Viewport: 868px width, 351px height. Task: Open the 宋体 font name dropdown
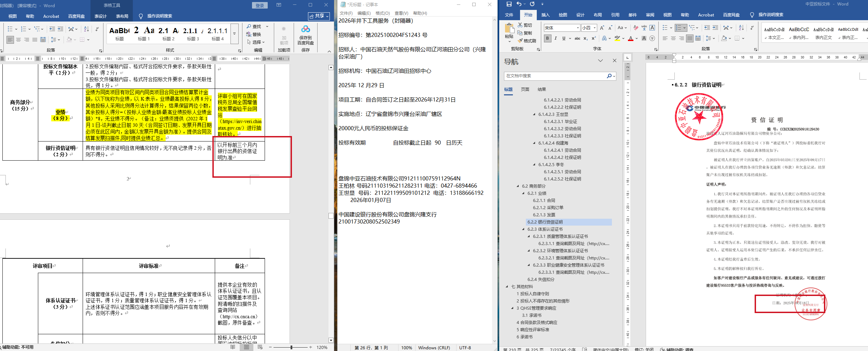coord(578,28)
